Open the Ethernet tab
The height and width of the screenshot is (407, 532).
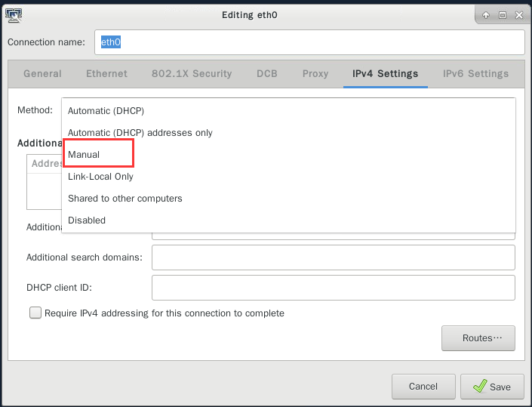click(x=106, y=74)
